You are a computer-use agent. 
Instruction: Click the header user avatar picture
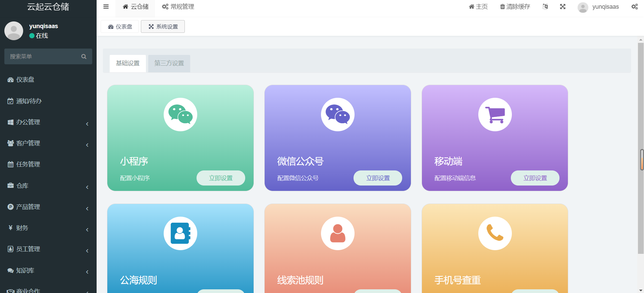tap(583, 7)
